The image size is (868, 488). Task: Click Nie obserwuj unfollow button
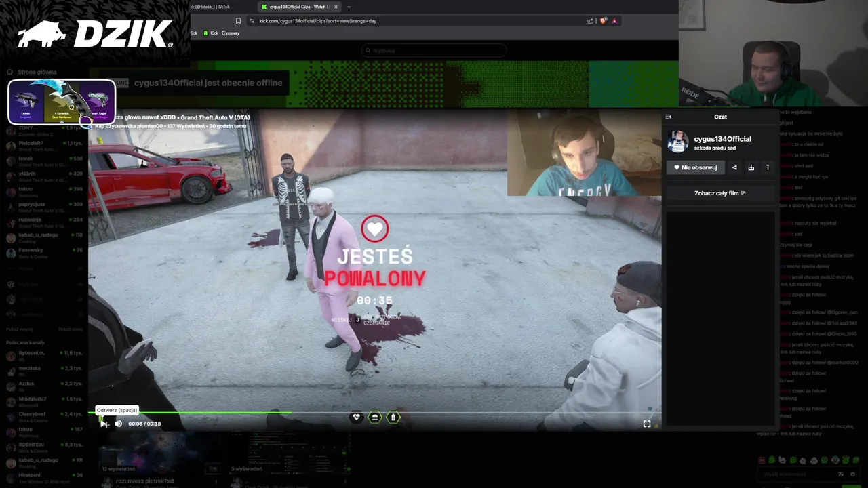click(x=696, y=167)
